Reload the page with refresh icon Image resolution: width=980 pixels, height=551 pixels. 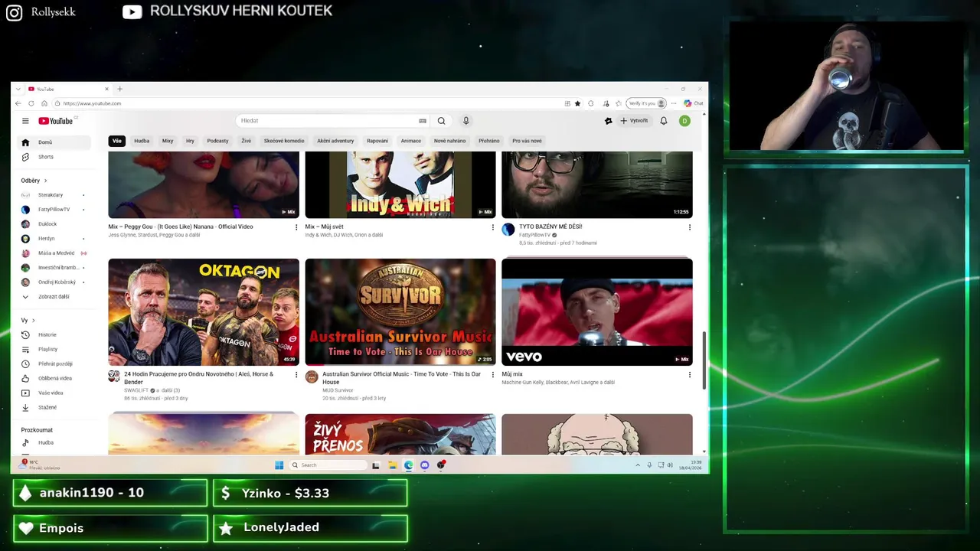pos(31,103)
